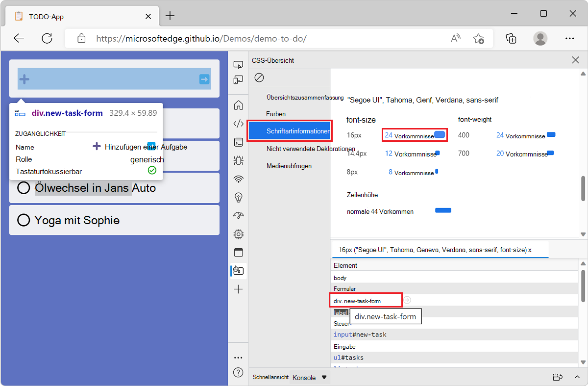Image resolution: width=588 pixels, height=386 pixels.
Task: Open the more tools '+' menu
Action: point(238,289)
